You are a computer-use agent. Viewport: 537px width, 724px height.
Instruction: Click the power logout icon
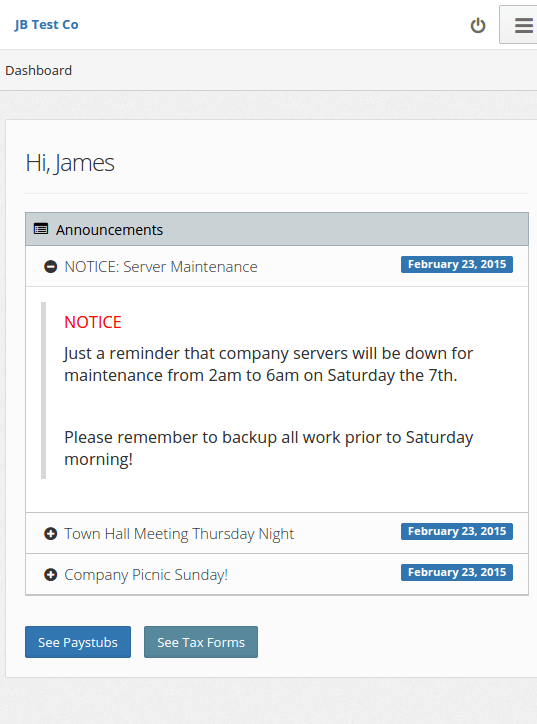pos(478,25)
